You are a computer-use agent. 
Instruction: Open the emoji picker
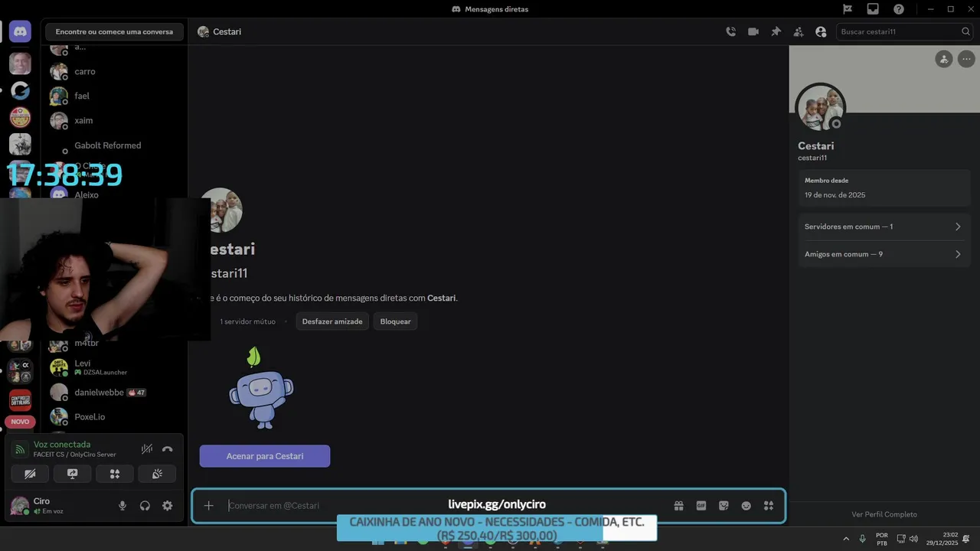pyautogui.click(x=746, y=506)
